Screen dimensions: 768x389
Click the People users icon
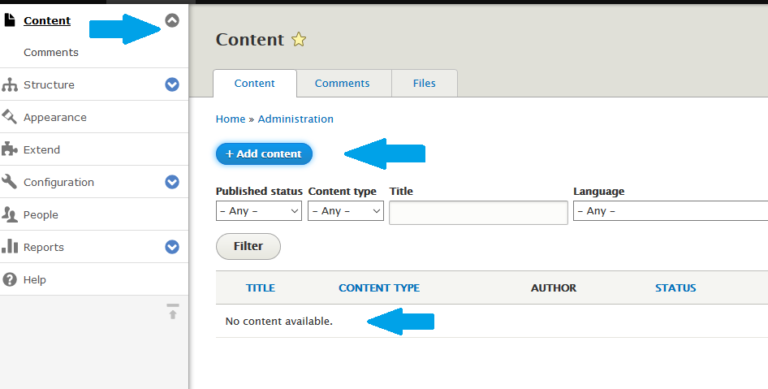coord(9,215)
